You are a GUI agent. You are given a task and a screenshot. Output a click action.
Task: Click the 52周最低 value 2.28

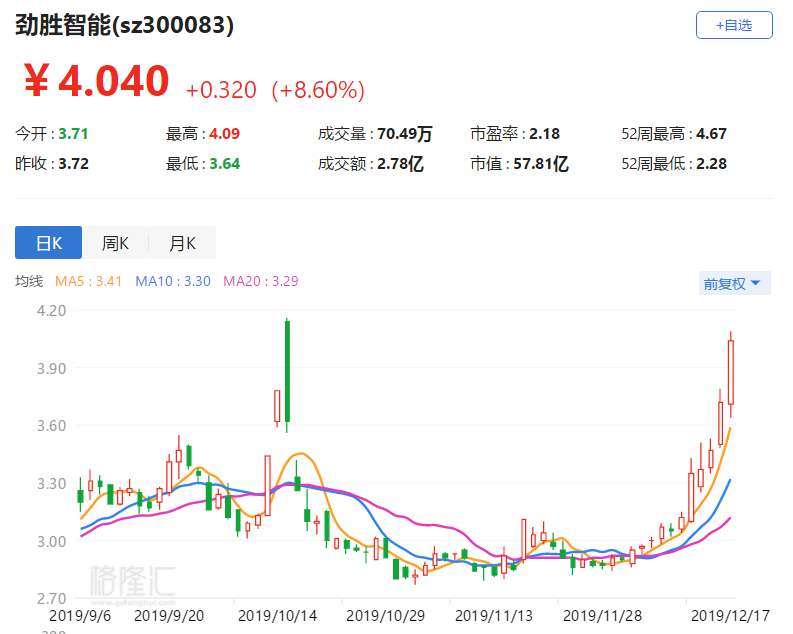(x=712, y=164)
